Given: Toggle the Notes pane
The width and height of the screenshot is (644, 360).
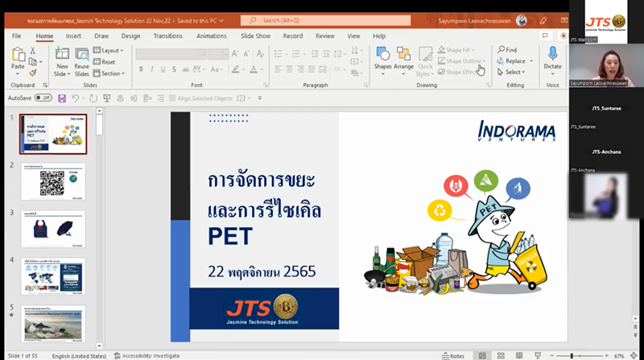Looking at the screenshot, I should point(453,356).
